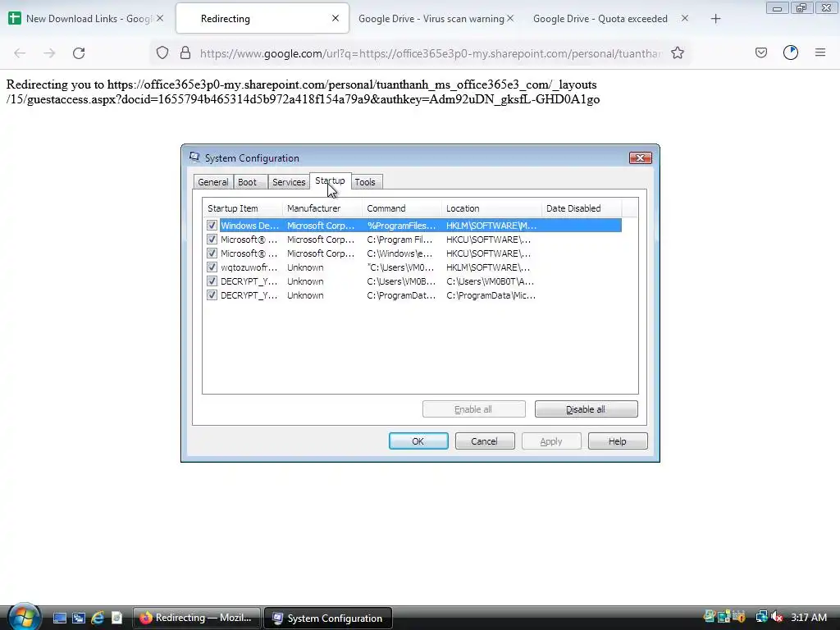840x630 pixels.
Task: Sort by the Startup Item column header
Action: click(x=242, y=208)
